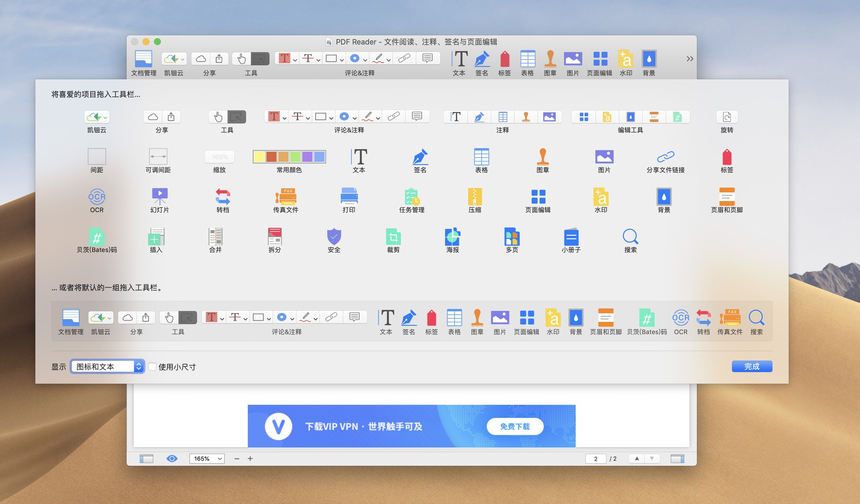Click the 页眉和页脚 icon in the palette grid

pyautogui.click(x=727, y=196)
